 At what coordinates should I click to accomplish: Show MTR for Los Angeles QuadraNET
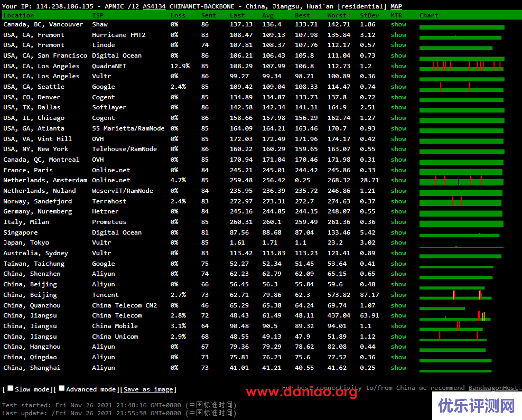398,66
